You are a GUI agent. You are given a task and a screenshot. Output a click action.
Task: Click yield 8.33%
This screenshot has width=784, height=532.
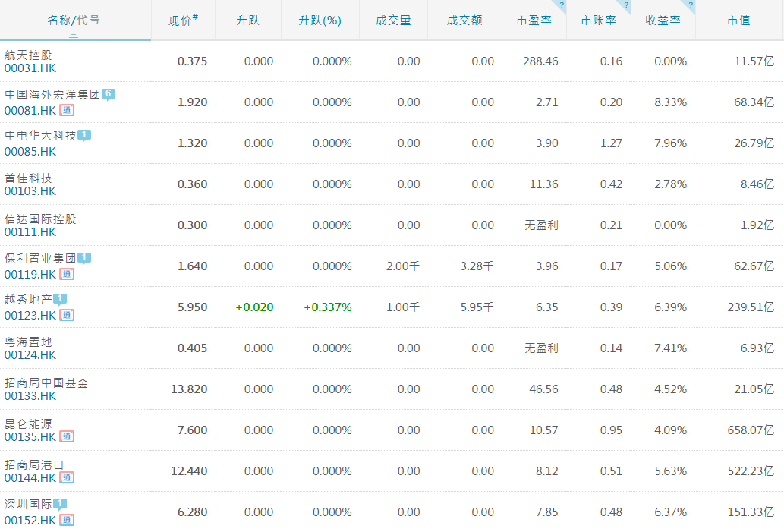click(x=670, y=102)
